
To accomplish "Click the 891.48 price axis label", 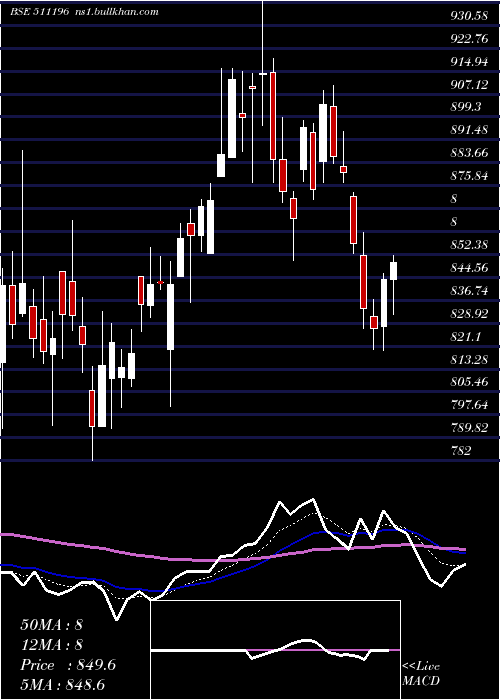I will [469, 130].
